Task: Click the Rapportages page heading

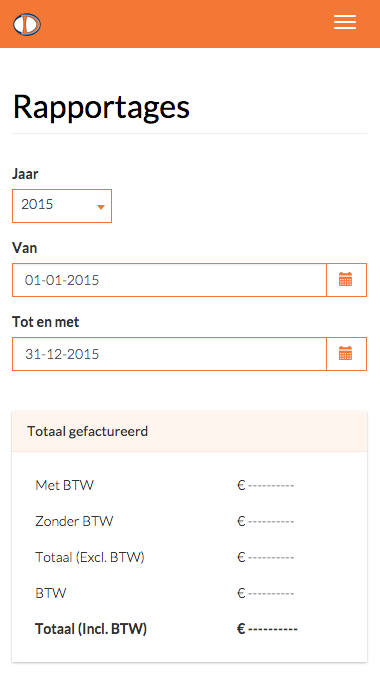Action: click(x=101, y=107)
